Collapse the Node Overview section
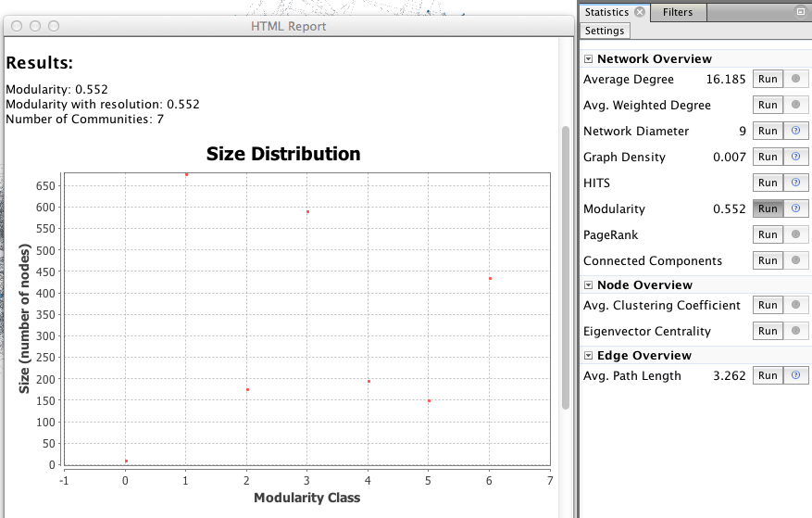 point(588,285)
